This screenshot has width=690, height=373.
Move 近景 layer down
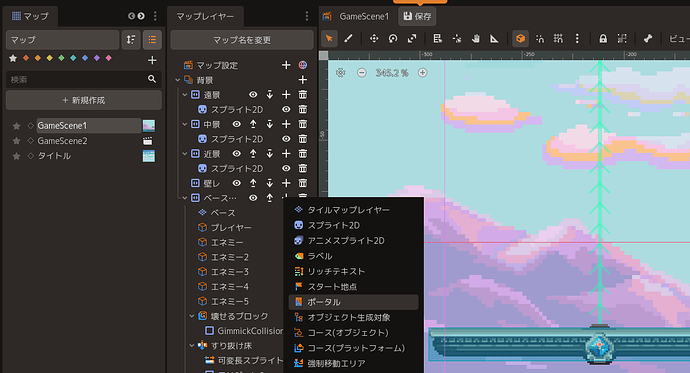(270, 154)
